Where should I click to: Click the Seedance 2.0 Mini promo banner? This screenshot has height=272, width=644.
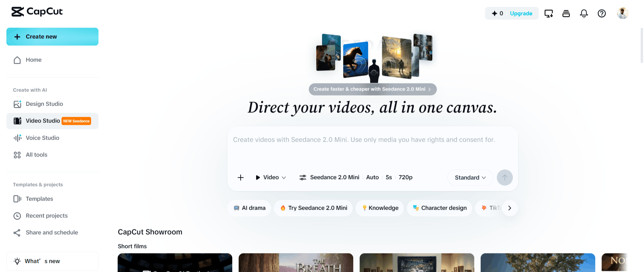tap(372, 89)
